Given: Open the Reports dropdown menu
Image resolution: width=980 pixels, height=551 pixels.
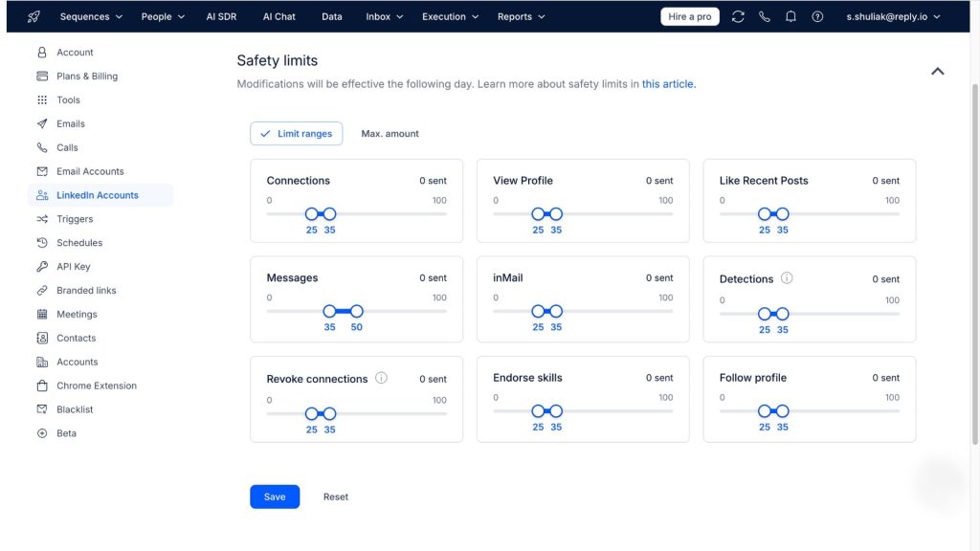Looking at the screenshot, I should point(522,17).
